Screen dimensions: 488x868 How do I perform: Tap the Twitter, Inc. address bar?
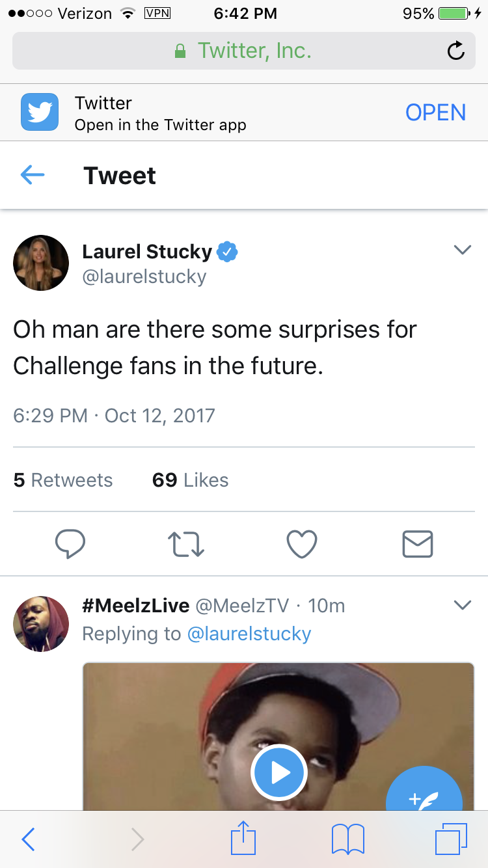coord(244,51)
